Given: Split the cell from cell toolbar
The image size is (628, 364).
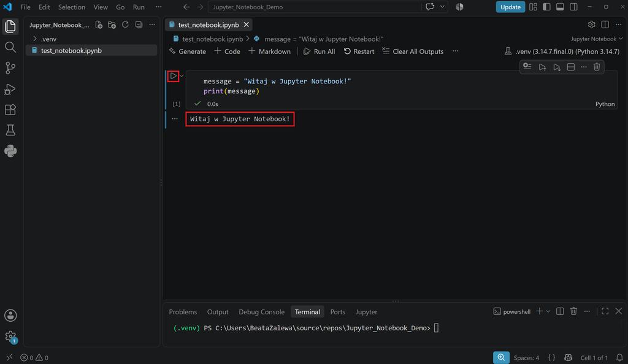Looking at the screenshot, I should tap(571, 67).
